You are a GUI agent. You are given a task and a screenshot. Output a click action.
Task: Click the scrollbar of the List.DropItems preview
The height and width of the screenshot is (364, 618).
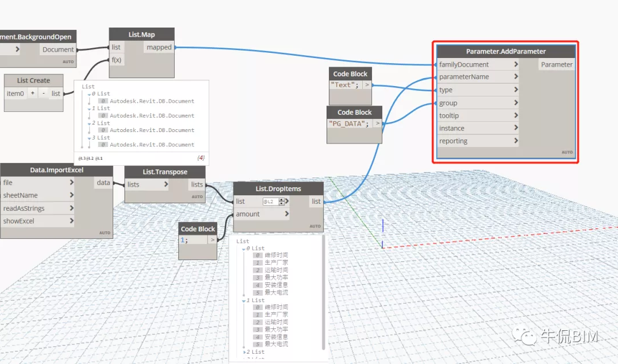[x=323, y=293]
